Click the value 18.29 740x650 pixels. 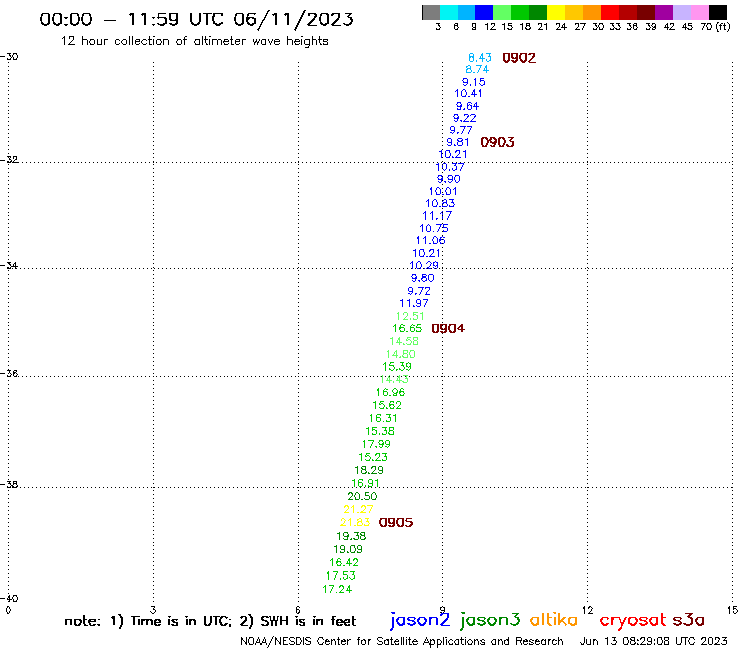(x=369, y=470)
